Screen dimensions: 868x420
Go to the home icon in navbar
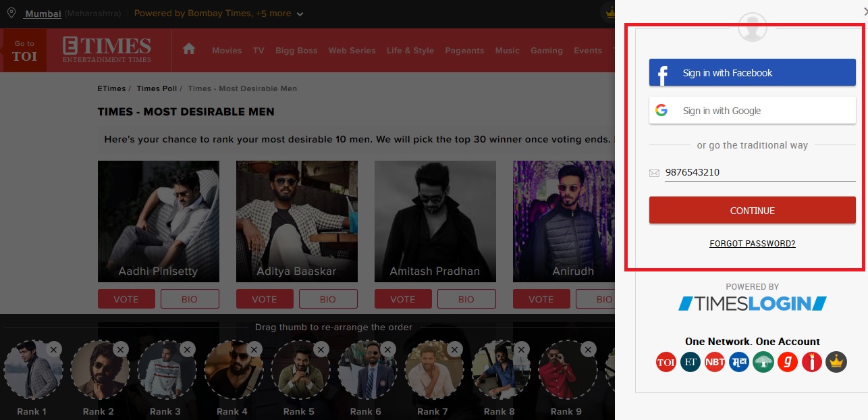[189, 49]
